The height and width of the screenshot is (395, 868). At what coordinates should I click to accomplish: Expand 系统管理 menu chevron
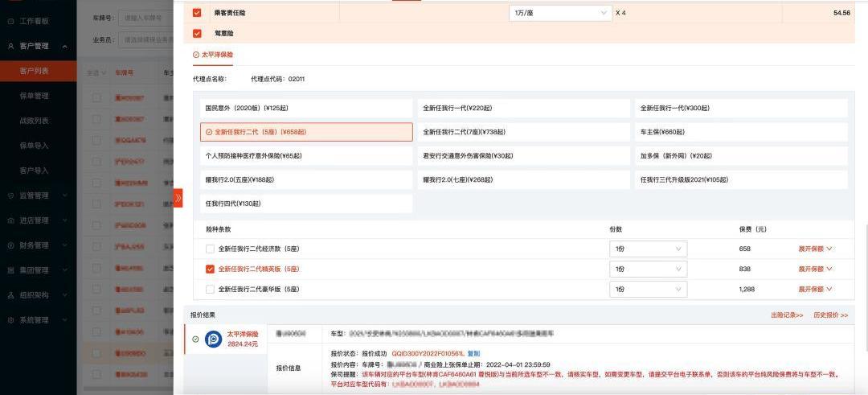pos(65,320)
